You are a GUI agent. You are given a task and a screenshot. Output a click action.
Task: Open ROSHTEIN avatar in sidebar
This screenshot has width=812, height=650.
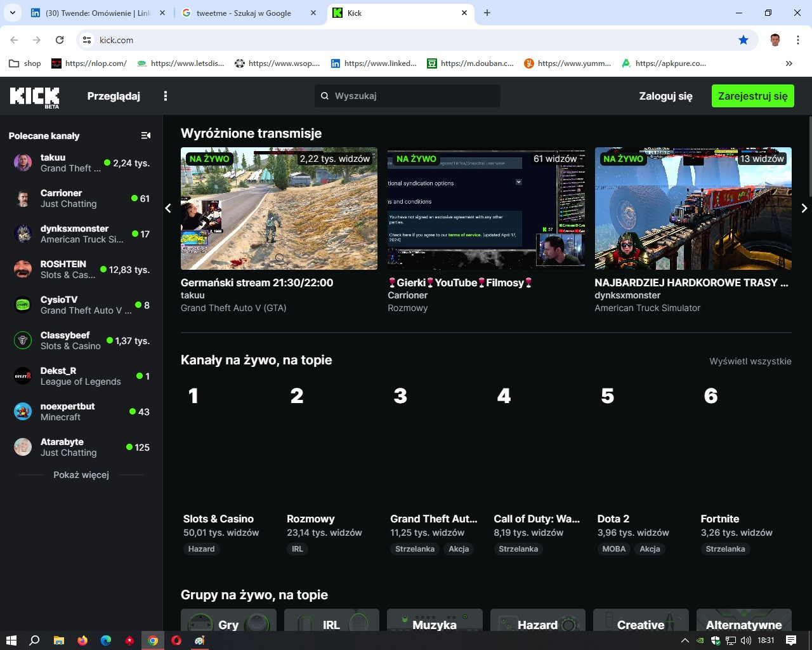tap(23, 269)
